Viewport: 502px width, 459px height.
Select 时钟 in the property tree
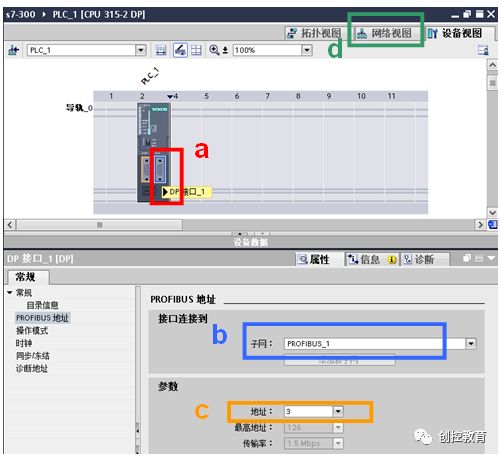click(24, 343)
